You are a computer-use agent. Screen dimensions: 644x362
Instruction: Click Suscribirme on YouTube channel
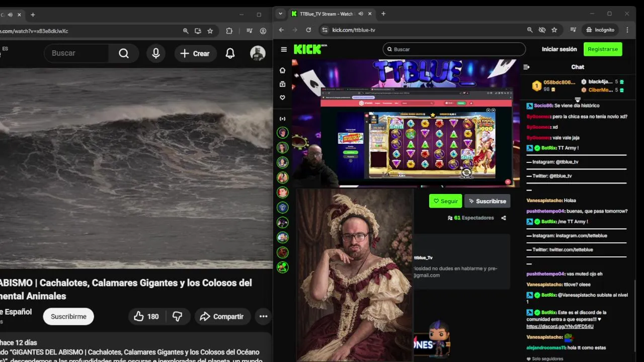(68, 316)
